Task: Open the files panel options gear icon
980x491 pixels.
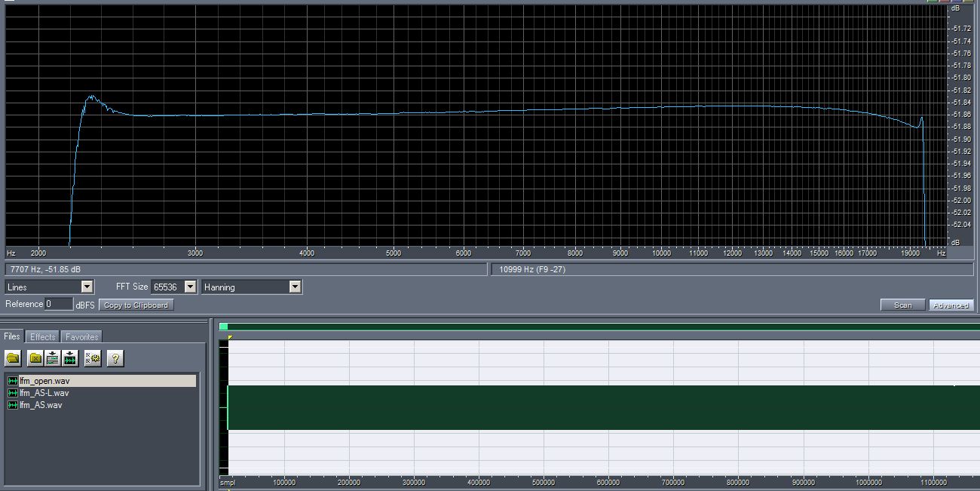Action: point(93,358)
